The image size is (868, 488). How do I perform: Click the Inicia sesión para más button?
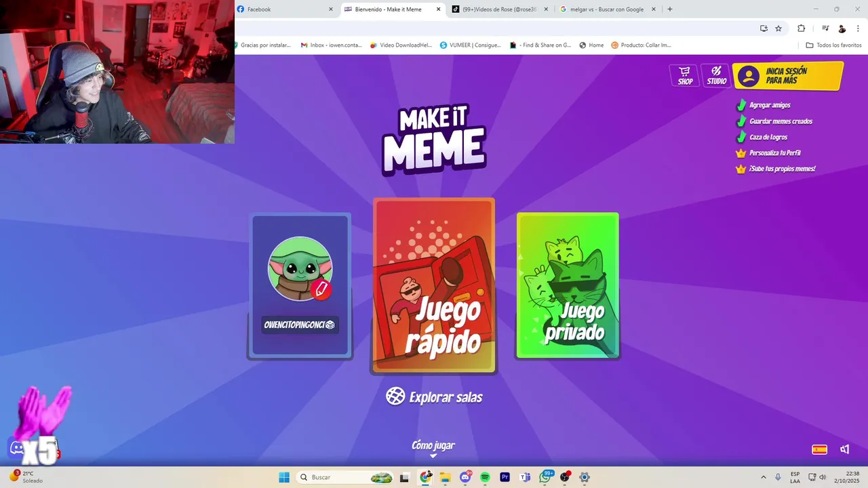(788, 76)
